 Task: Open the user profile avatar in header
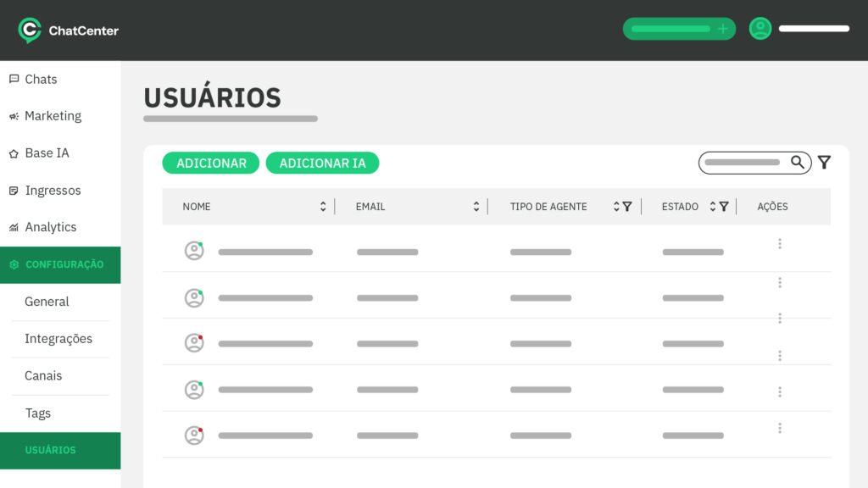(760, 29)
